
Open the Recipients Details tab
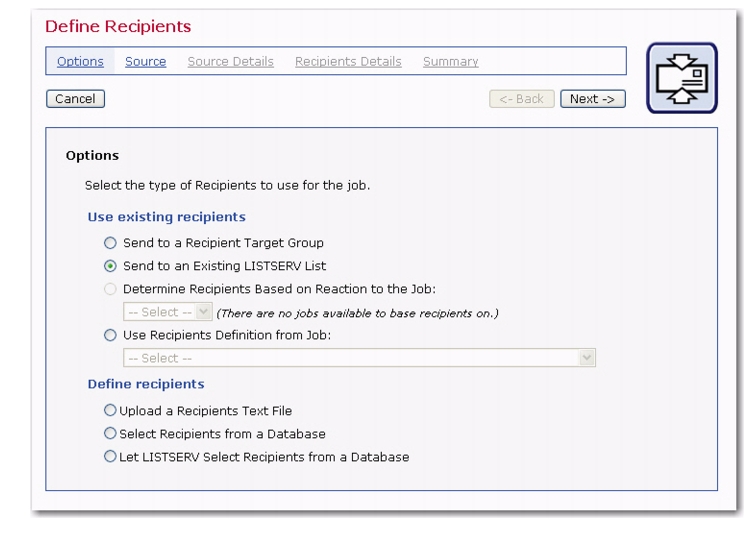[x=348, y=62]
